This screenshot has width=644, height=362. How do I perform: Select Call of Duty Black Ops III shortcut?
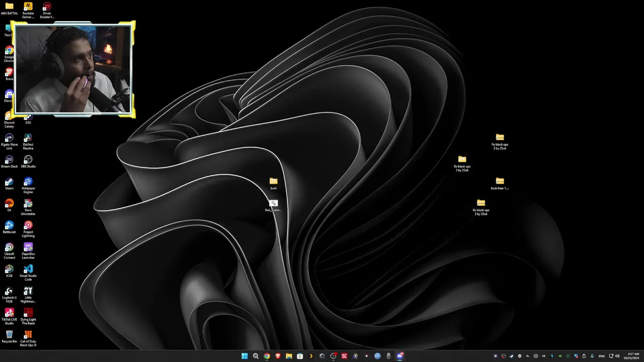[28, 339]
